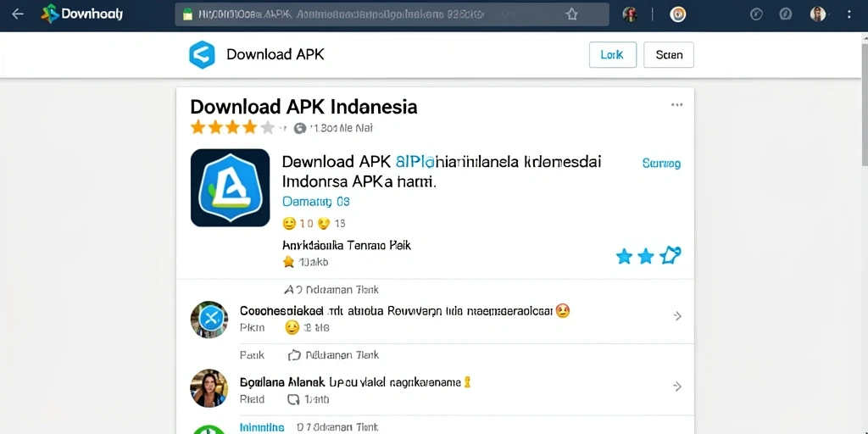Click the second blue star on the card

pos(646,256)
